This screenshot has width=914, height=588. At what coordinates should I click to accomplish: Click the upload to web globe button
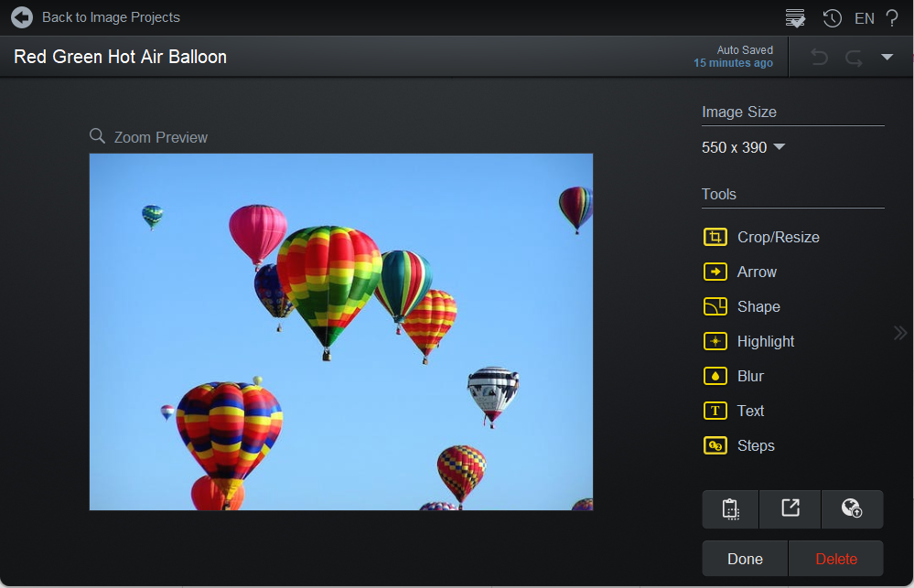click(x=852, y=509)
